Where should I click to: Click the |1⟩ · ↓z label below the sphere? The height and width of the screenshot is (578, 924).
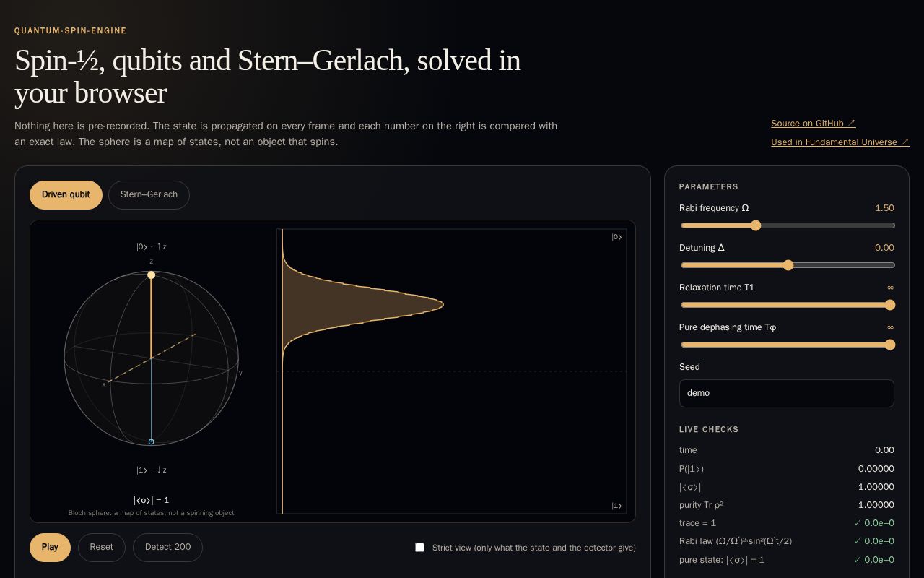152,470
